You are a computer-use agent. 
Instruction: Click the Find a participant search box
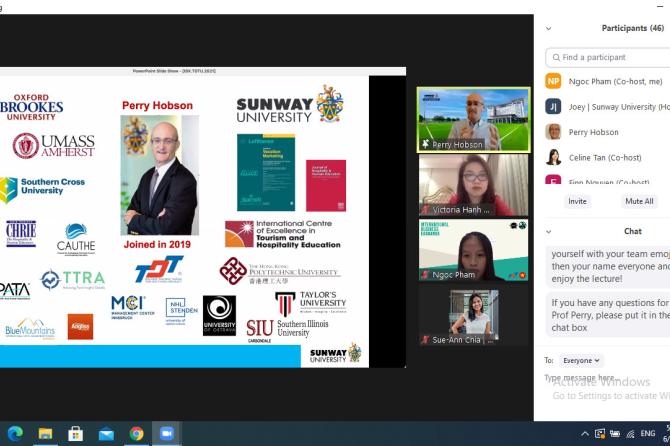pyautogui.click(x=610, y=57)
